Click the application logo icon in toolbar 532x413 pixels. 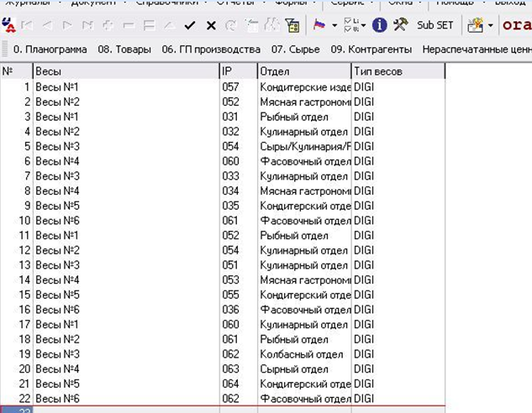[8, 25]
